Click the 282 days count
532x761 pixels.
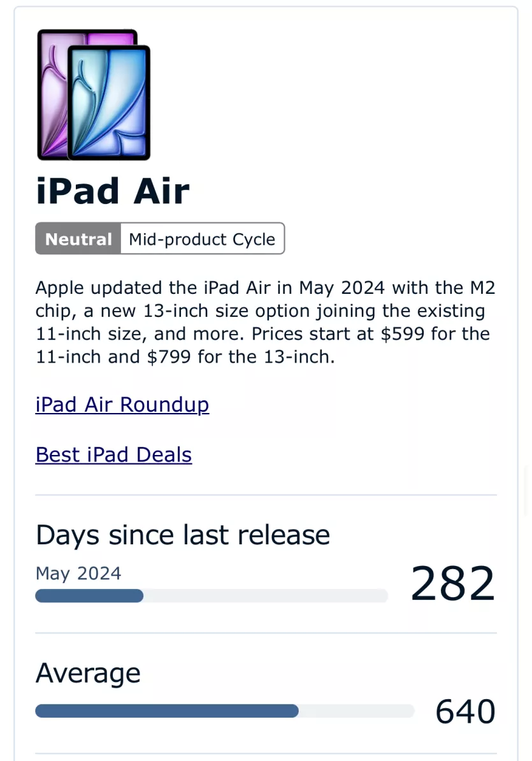453,583
